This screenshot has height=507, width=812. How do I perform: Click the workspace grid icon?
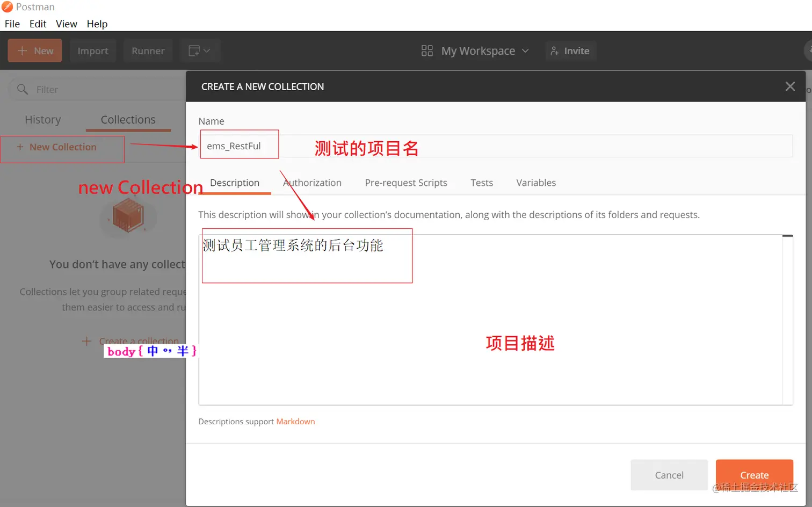click(x=427, y=51)
